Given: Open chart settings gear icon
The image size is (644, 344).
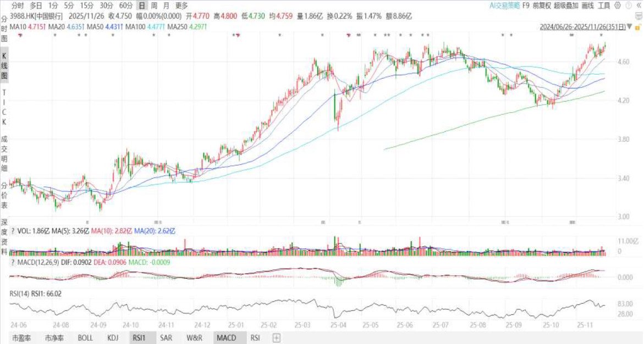Looking at the screenshot, I should point(617,5).
